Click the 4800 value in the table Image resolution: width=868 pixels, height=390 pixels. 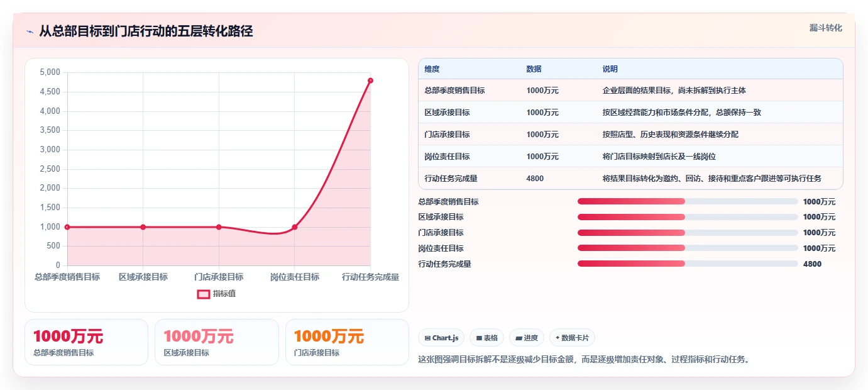tap(535, 179)
